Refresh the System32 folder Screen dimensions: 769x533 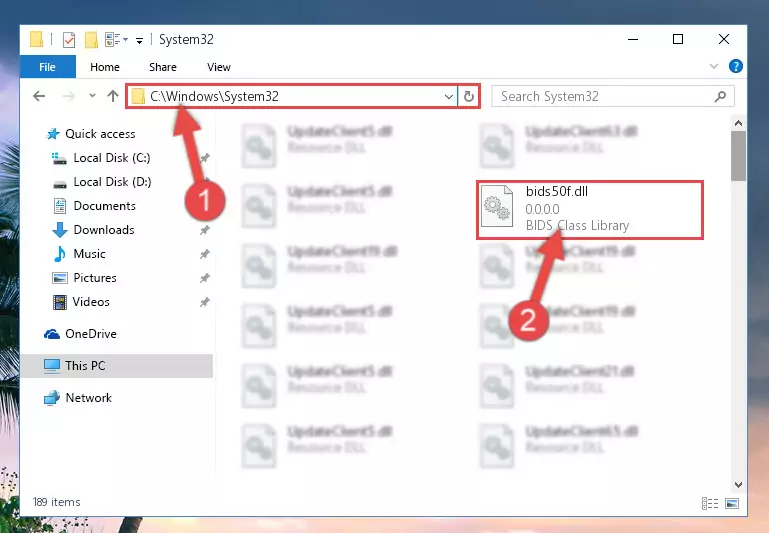click(469, 97)
